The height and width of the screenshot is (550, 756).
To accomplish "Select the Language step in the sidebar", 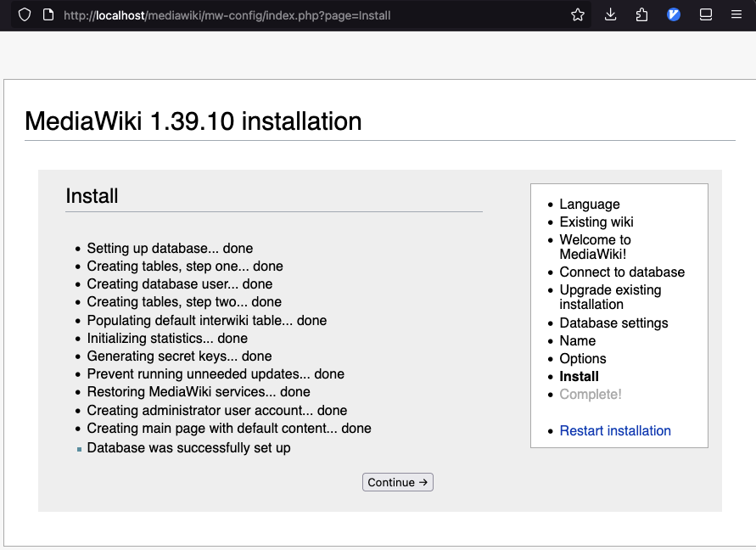I will (590, 204).
